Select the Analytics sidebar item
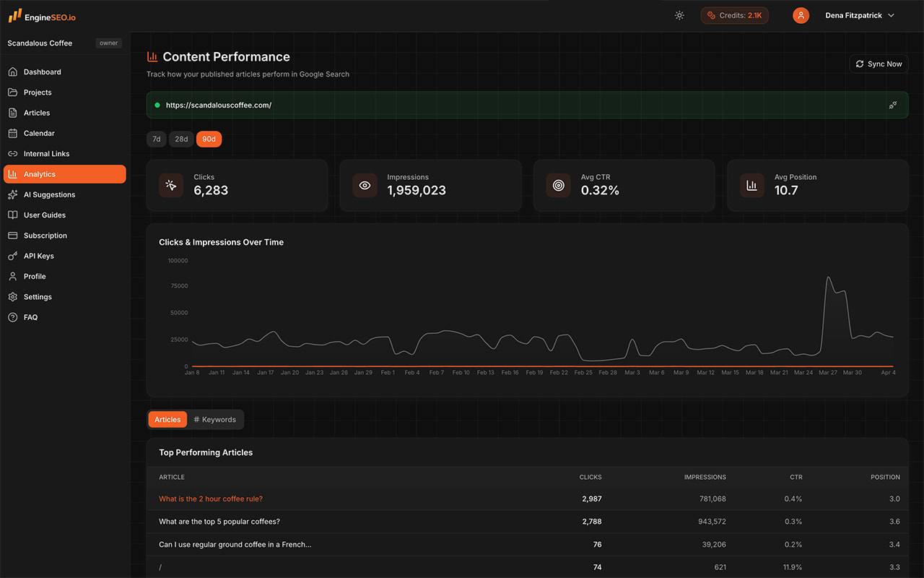Image resolution: width=924 pixels, height=578 pixels. [65, 174]
